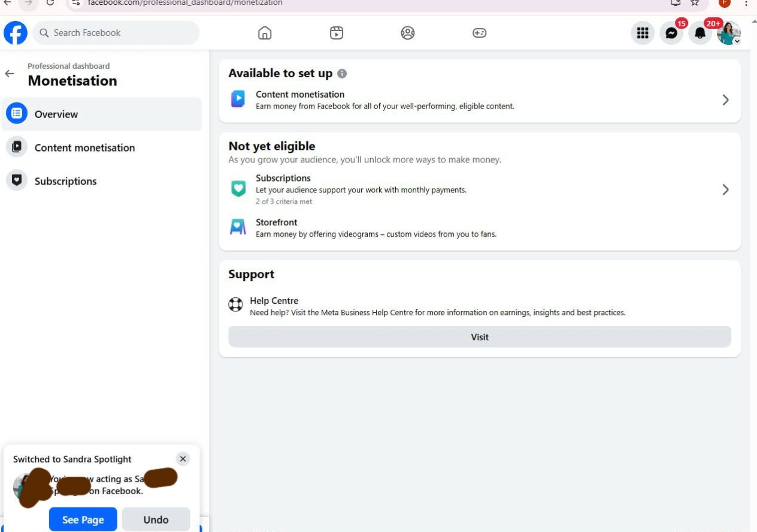Open the Facebook Home icon
Screen dimensions: 757x532
(265, 33)
